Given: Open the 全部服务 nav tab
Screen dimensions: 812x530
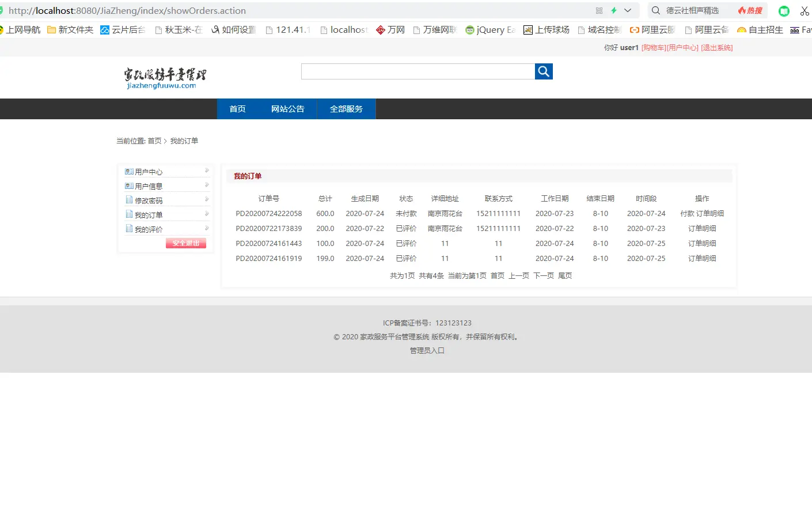Looking at the screenshot, I should [346, 109].
